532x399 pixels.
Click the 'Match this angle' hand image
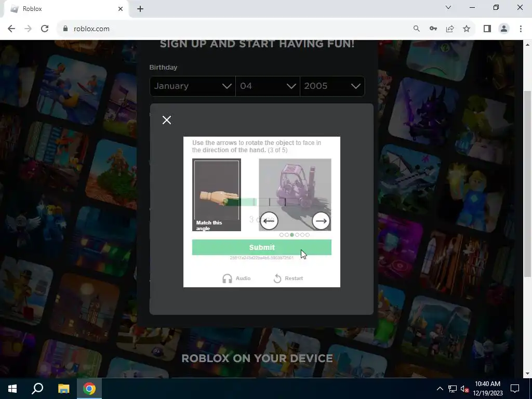point(217,195)
